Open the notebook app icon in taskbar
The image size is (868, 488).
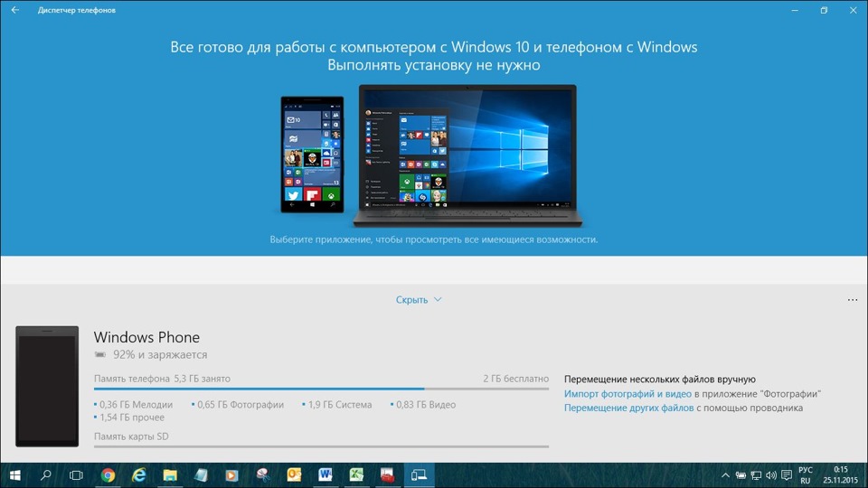[201, 475]
